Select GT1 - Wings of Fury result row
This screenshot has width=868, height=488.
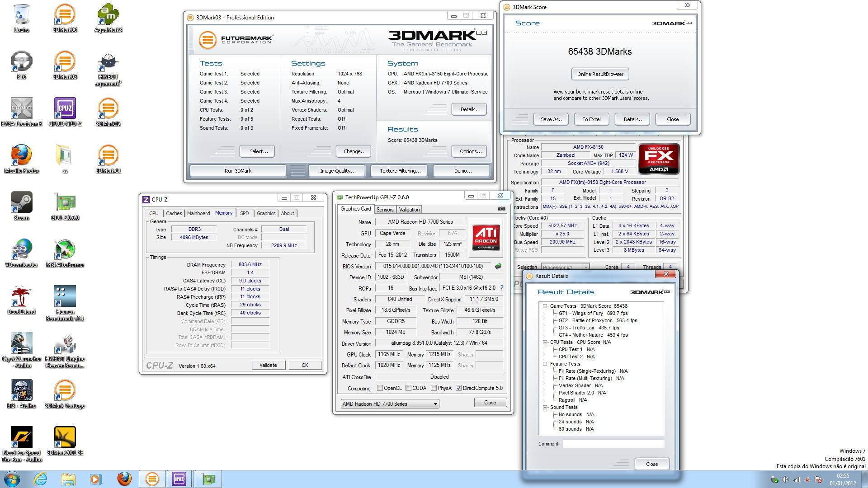tap(593, 313)
